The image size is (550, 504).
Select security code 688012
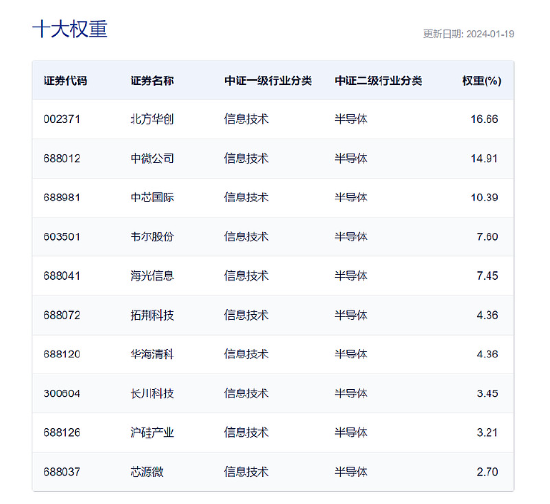[62, 159]
